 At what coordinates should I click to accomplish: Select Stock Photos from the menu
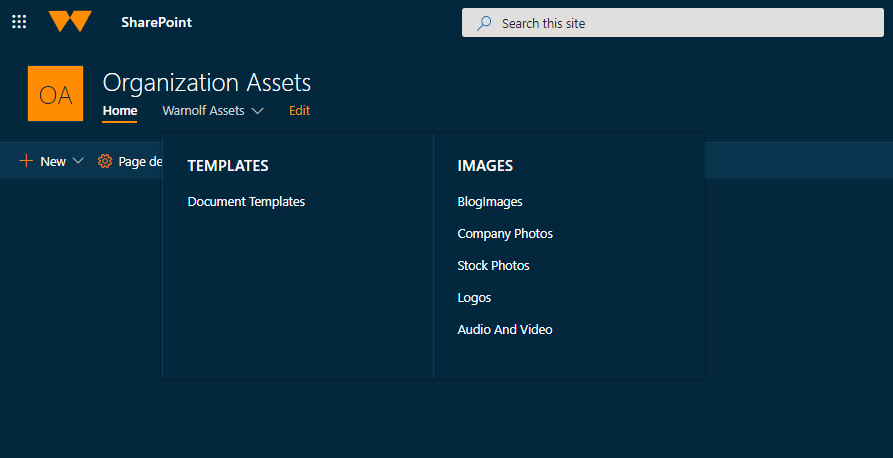coord(493,266)
